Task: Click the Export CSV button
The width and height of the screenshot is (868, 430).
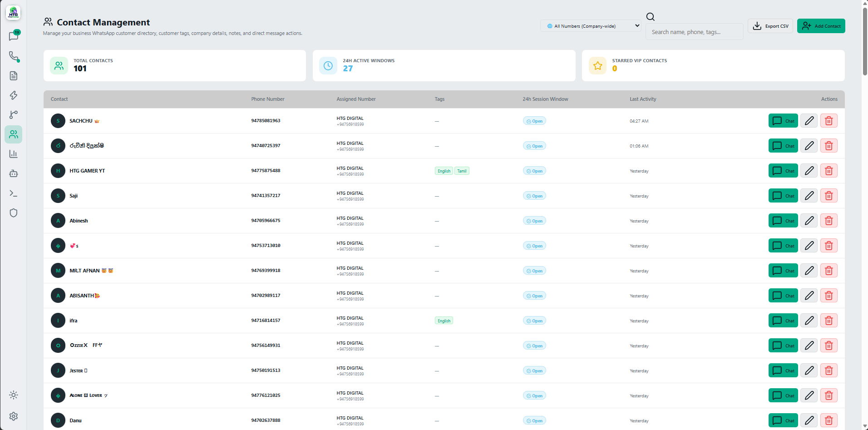Action: click(x=770, y=26)
